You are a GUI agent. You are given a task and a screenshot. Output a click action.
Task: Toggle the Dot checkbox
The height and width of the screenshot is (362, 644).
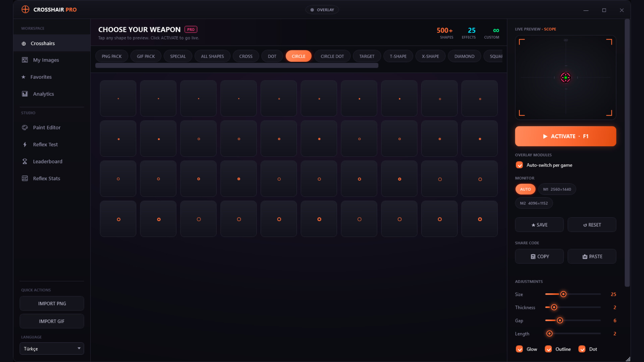pos(582,349)
